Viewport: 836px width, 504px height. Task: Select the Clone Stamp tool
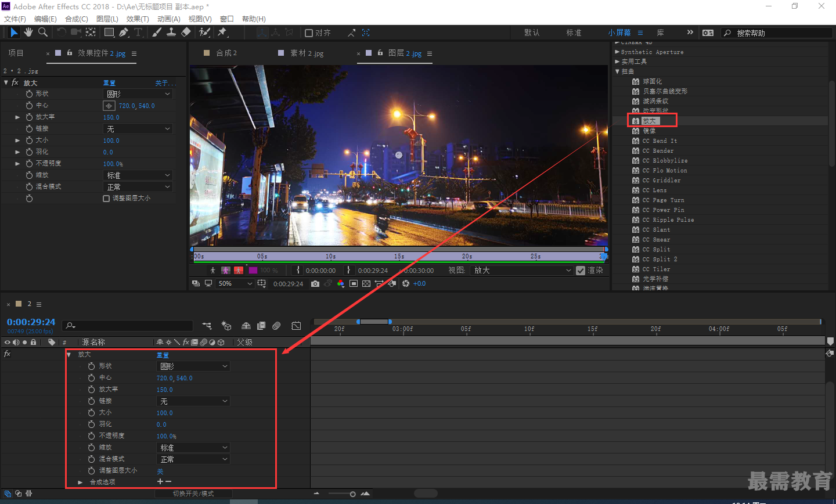tap(171, 33)
